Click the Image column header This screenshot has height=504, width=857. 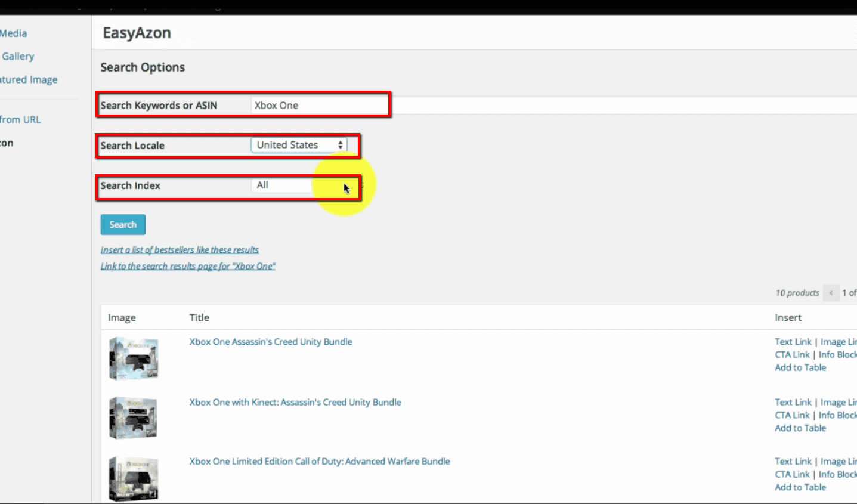pos(122,317)
